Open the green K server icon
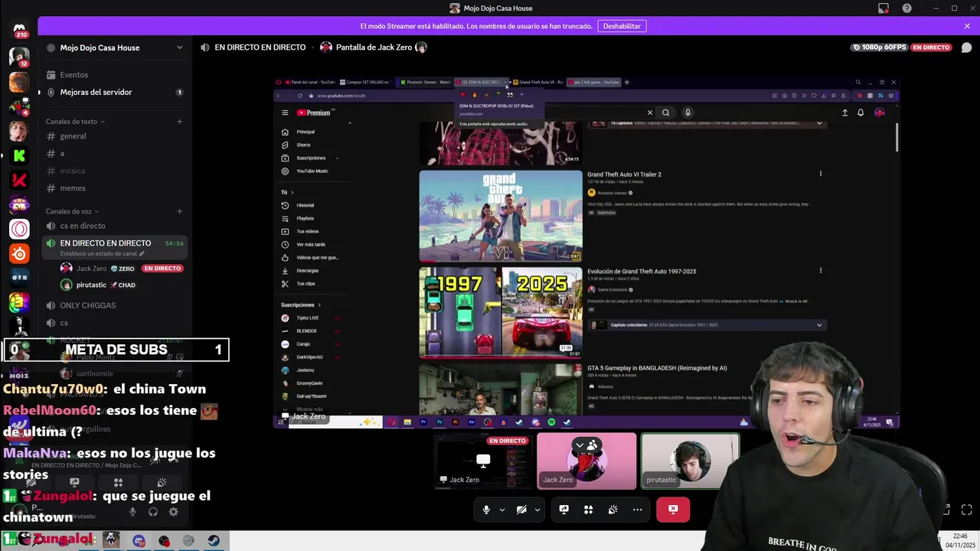Image resolution: width=980 pixels, height=551 pixels. (19, 155)
